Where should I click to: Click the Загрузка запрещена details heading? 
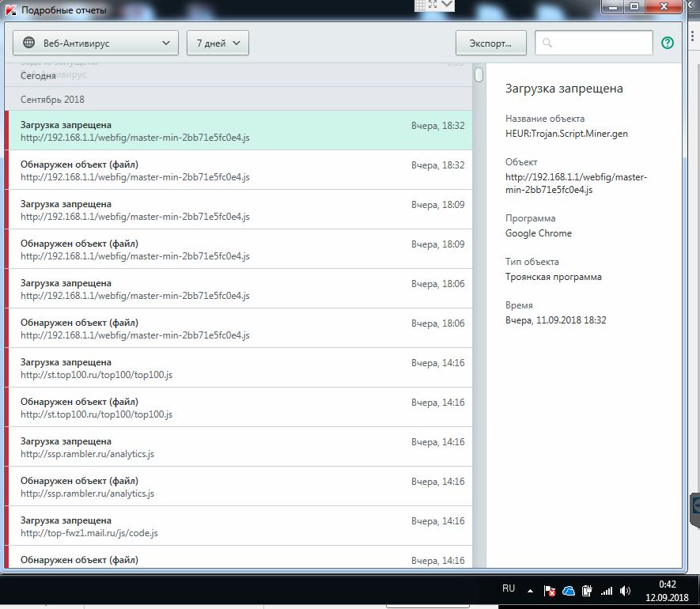coord(564,89)
